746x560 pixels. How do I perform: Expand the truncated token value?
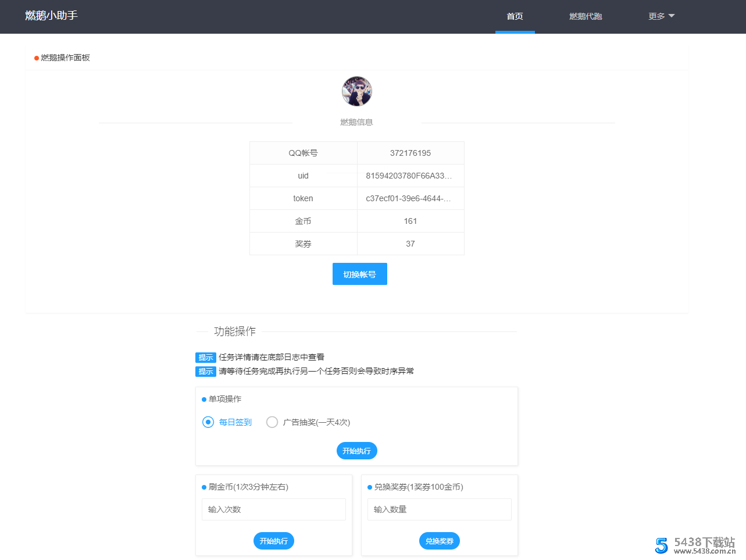pos(411,198)
